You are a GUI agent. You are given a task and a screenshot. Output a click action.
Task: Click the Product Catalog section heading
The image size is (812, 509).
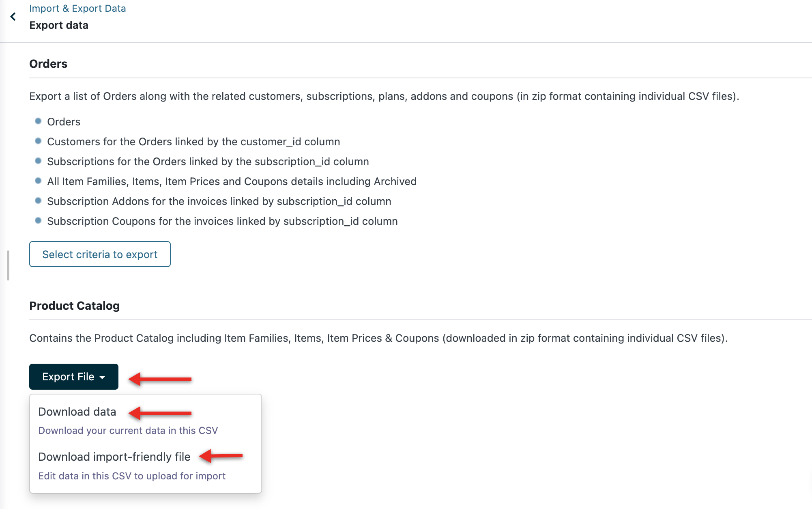pos(74,306)
